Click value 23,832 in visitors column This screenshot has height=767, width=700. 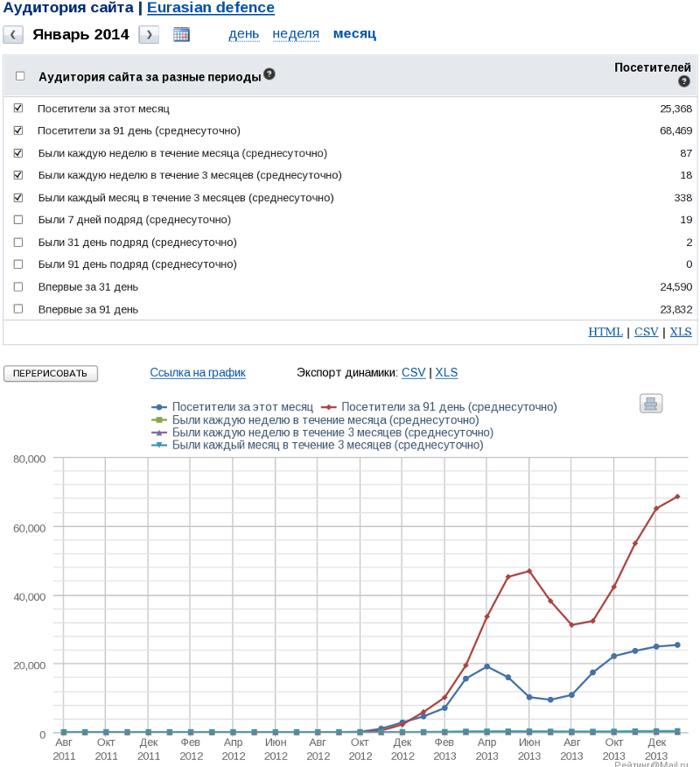[676, 309]
